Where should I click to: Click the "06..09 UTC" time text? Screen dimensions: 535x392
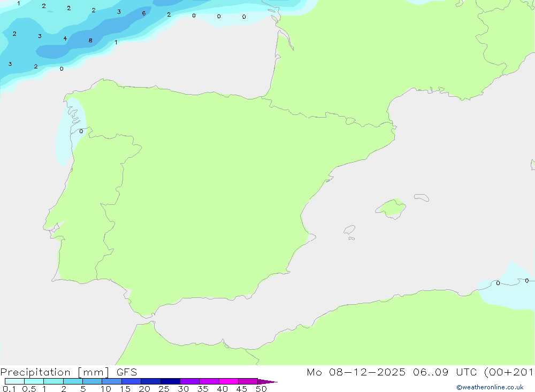(x=445, y=372)
